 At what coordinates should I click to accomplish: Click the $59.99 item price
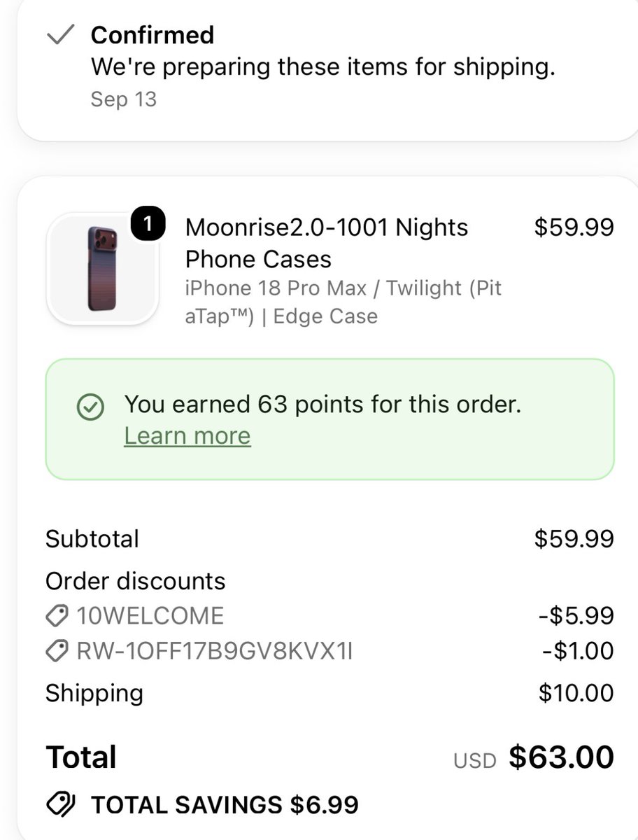[x=574, y=227]
